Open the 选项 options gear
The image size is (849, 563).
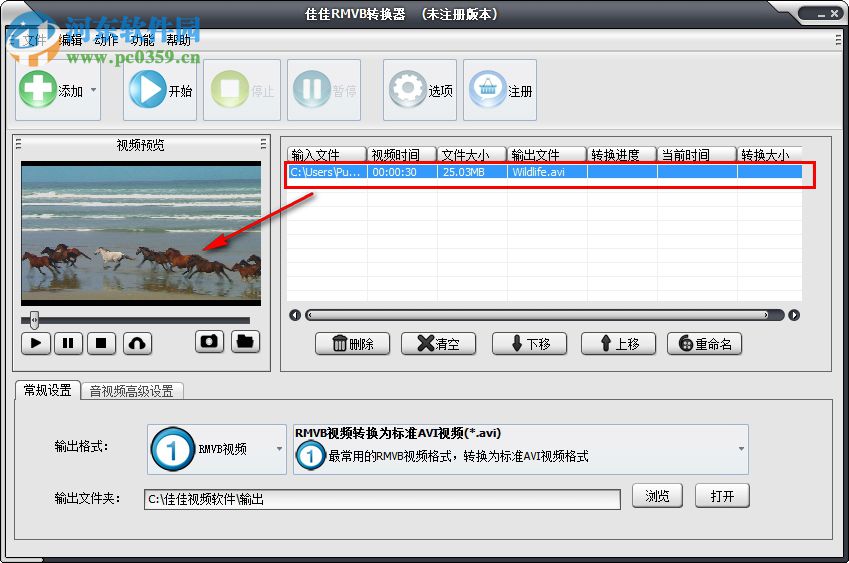420,90
